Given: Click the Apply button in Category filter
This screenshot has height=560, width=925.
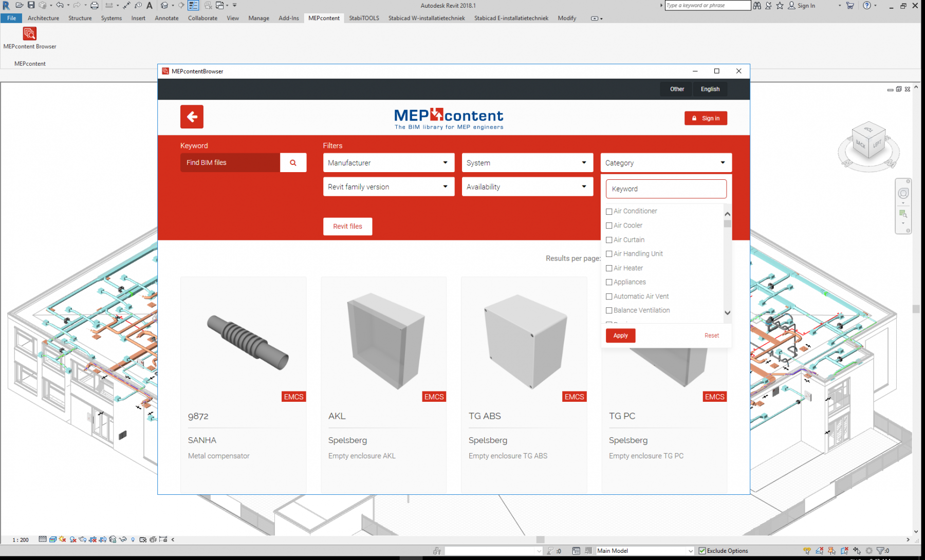Looking at the screenshot, I should pyautogui.click(x=620, y=335).
